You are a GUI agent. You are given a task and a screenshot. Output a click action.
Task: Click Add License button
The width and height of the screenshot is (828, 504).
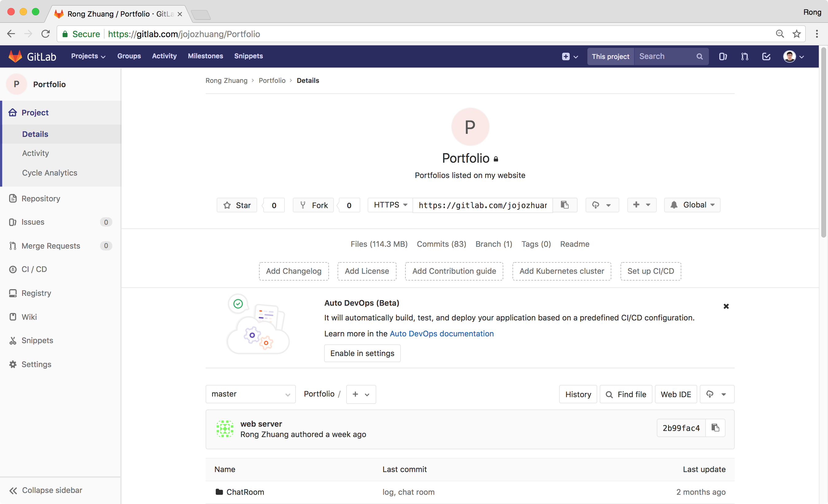(x=367, y=271)
